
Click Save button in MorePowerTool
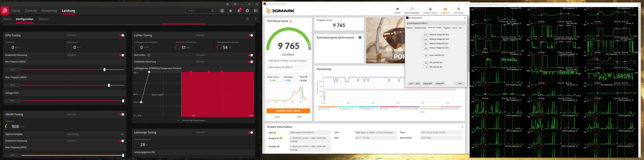coord(417,84)
